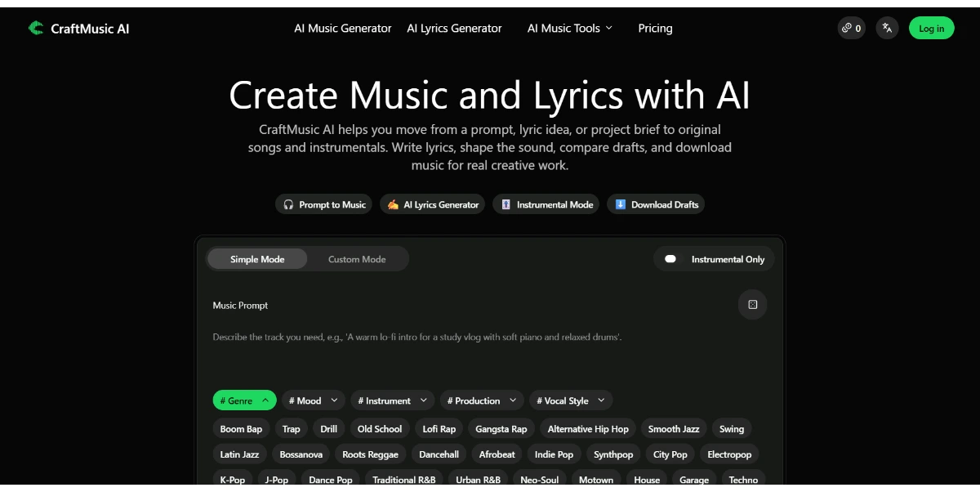Toggle the Instrumental Only switch
Image resolution: width=980 pixels, height=492 pixels.
[x=670, y=259]
